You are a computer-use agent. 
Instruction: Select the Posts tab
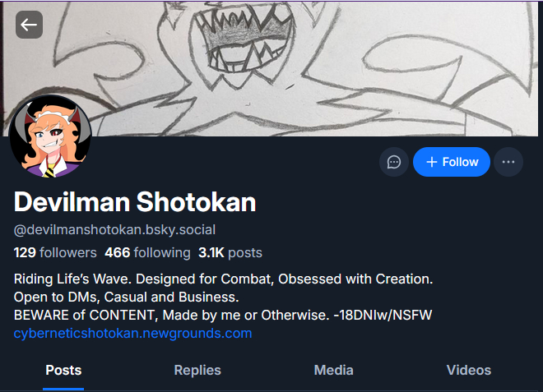coord(63,370)
